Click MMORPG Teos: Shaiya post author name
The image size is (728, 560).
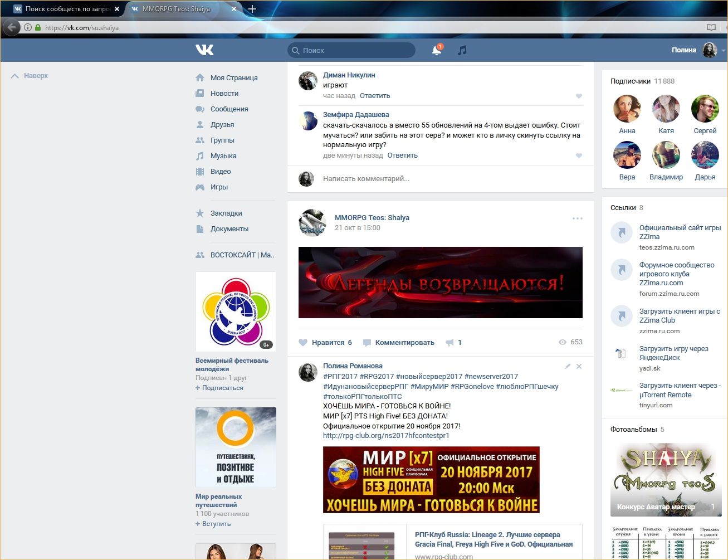(372, 218)
